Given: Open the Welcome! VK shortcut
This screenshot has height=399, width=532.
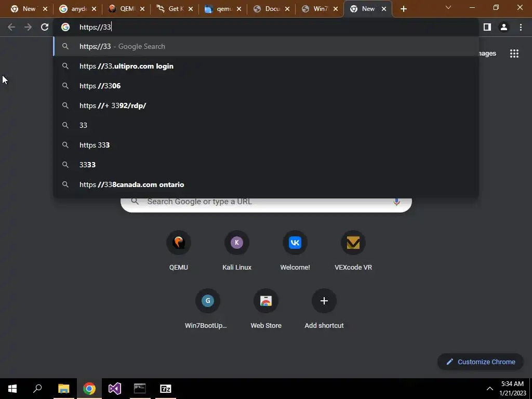Looking at the screenshot, I should pyautogui.click(x=295, y=251).
